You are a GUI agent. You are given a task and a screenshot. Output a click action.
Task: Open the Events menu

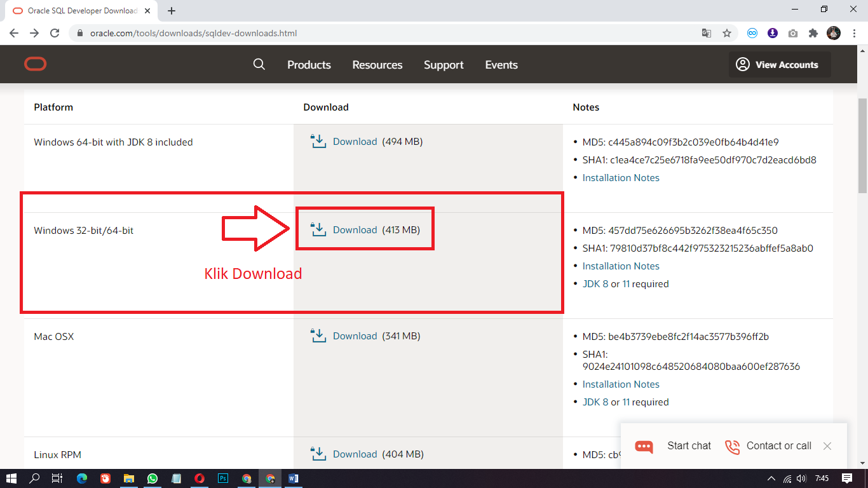pyautogui.click(x=501, y=65)
